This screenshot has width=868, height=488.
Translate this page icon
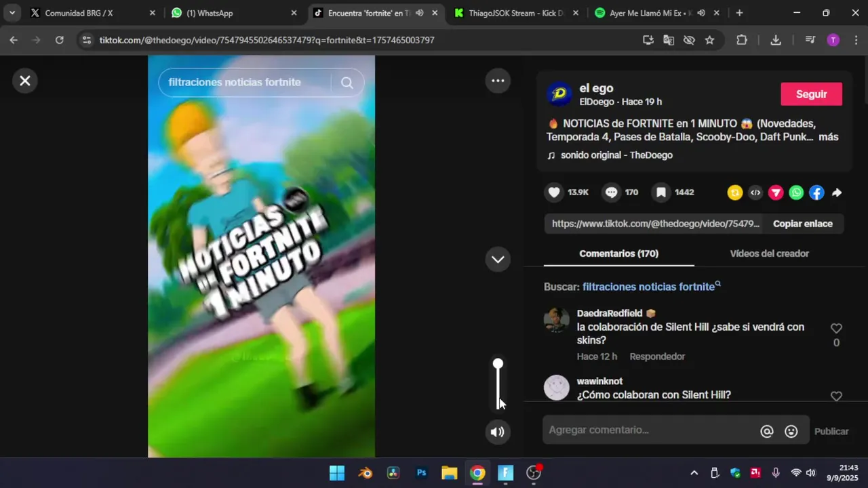click(669, 40)
